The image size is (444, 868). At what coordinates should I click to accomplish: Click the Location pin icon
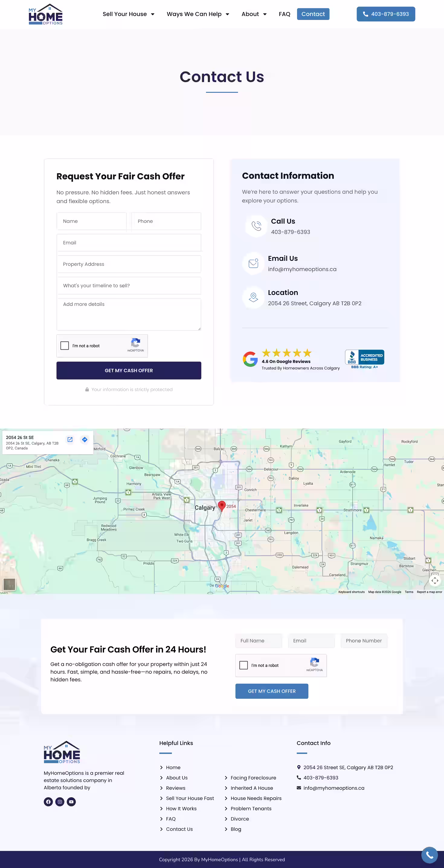pyautogui.click(x=253, y=297)
